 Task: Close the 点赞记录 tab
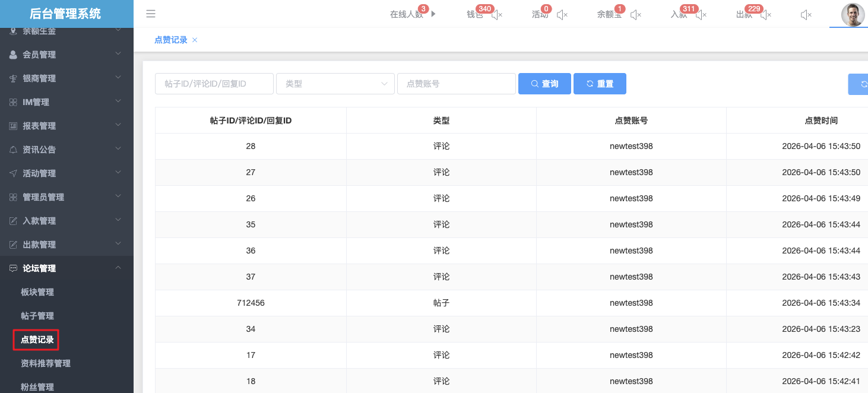[195, 40]
